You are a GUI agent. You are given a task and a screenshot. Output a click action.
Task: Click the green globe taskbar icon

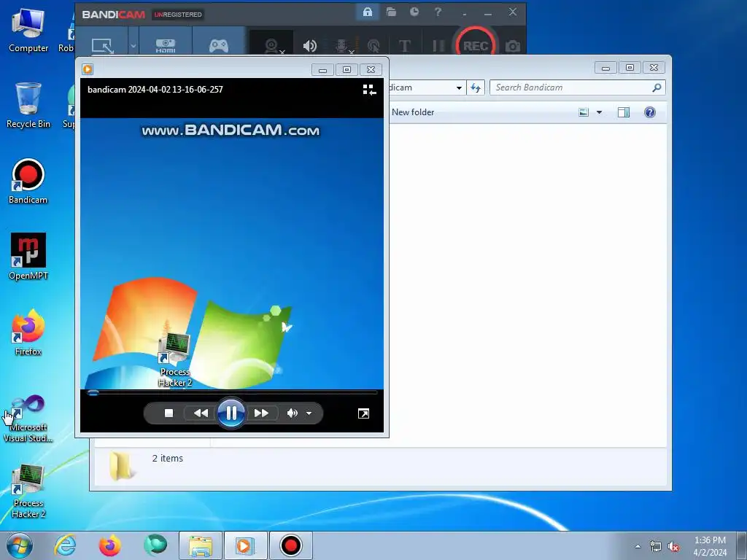coord(155,545)
